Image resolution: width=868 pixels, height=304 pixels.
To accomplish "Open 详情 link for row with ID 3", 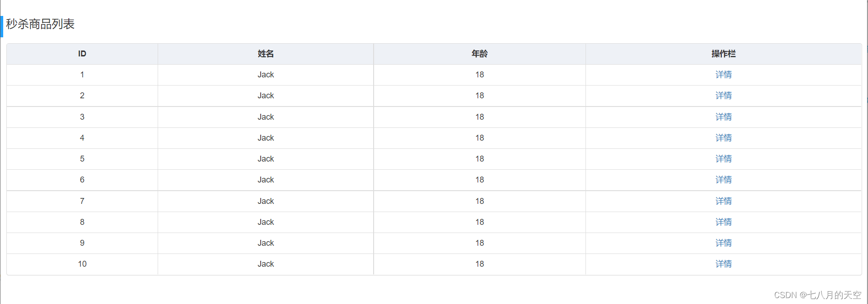I will tap(723, 117).
